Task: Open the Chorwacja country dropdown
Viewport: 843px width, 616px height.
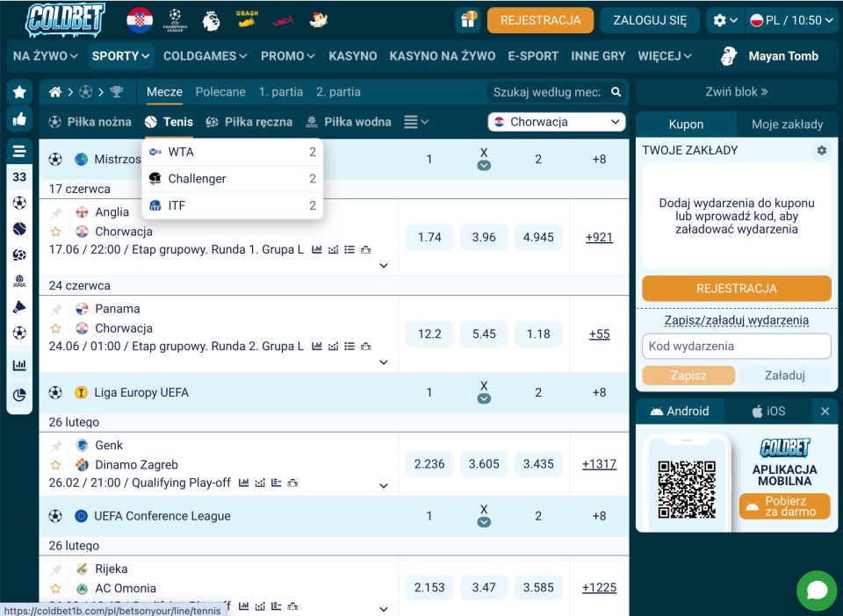Action: point(557,122)
